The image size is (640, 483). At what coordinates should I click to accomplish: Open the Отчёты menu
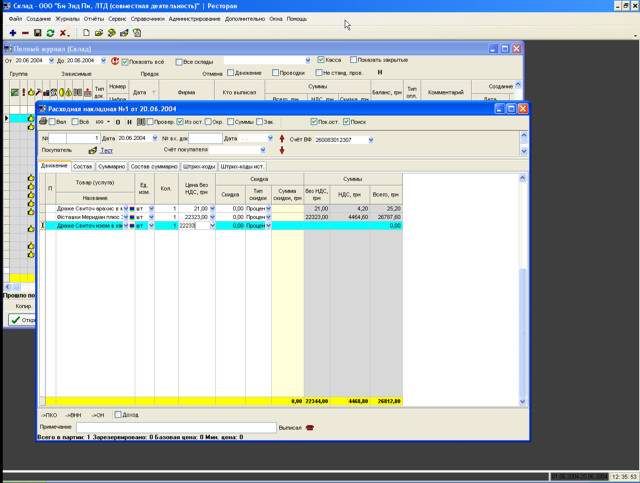(94, 19)
